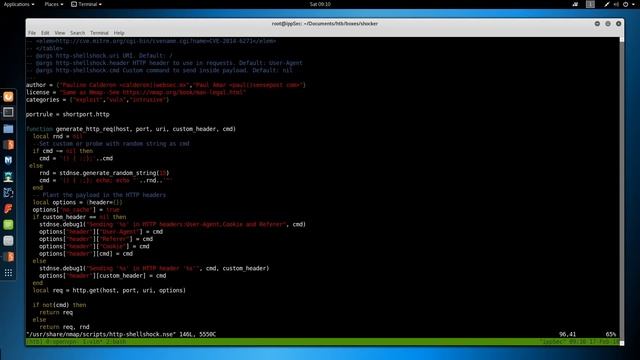Open the workspace switcher indicator
Viewport: 640px width, 360px height.
click(x=590, y=4)
